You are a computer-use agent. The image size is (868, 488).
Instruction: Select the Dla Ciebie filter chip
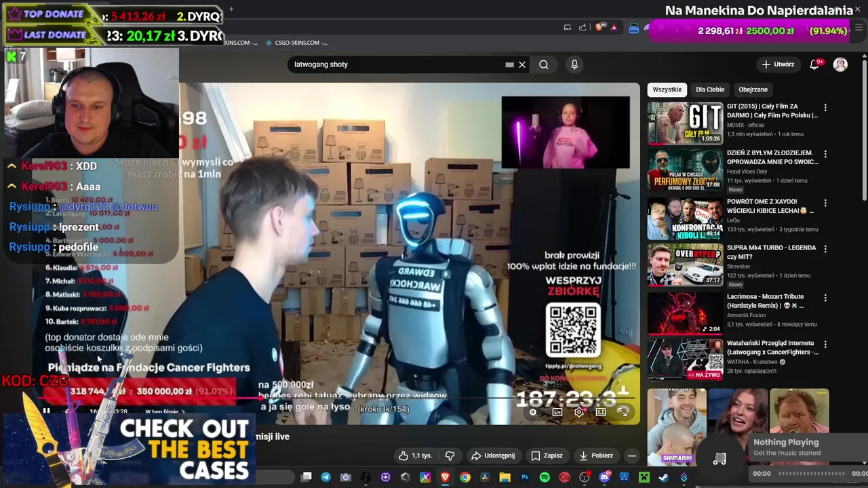pos(710,89)
